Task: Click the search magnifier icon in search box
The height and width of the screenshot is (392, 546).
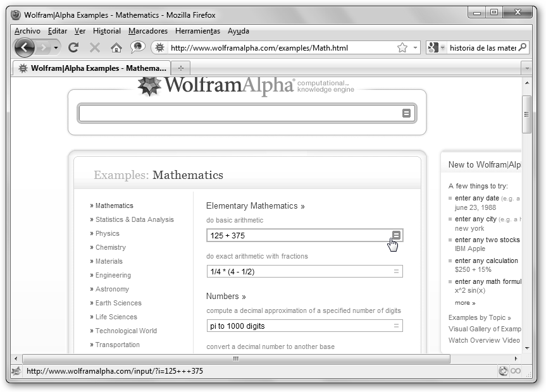Action: click(x=522, y=47)
